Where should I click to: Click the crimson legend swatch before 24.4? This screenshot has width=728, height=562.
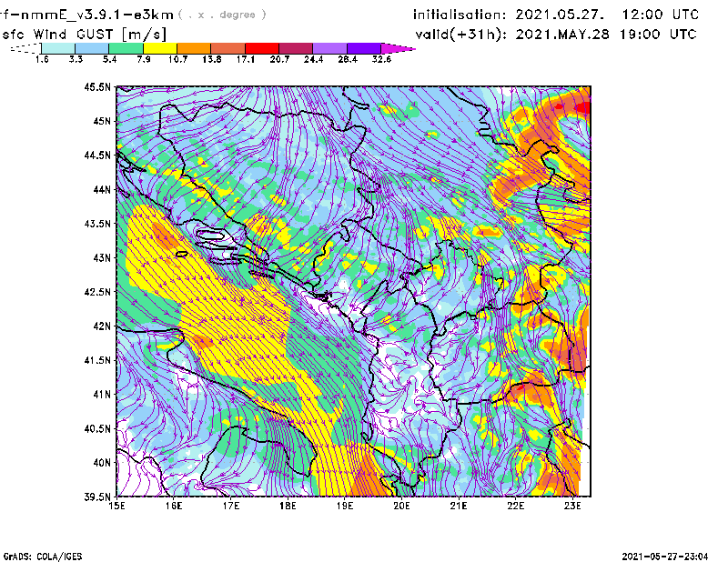pyautogui.click(x=296, y=48)
